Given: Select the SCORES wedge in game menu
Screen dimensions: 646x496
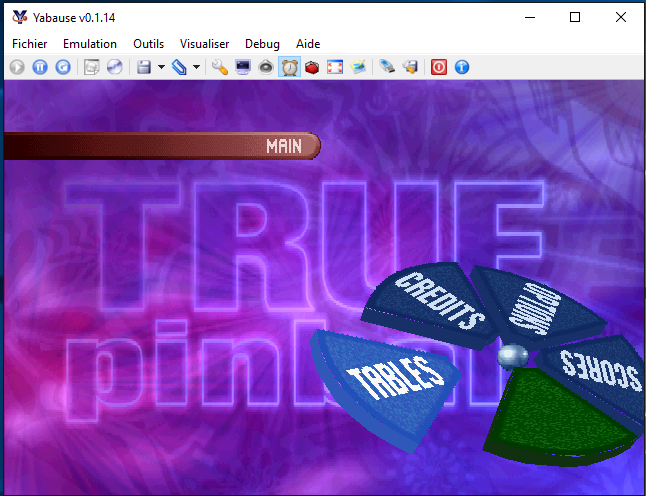Looking at the screenshot, I should (x=599, y=371).
